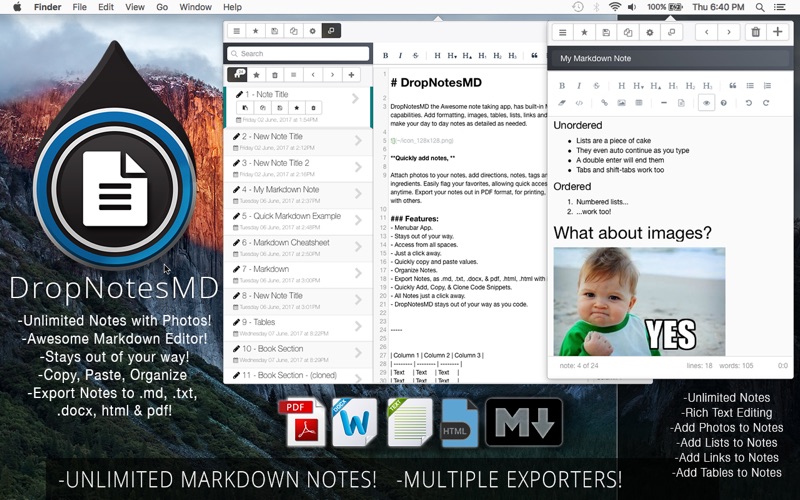Go to next note with right window forward arrow

(729, 32)
